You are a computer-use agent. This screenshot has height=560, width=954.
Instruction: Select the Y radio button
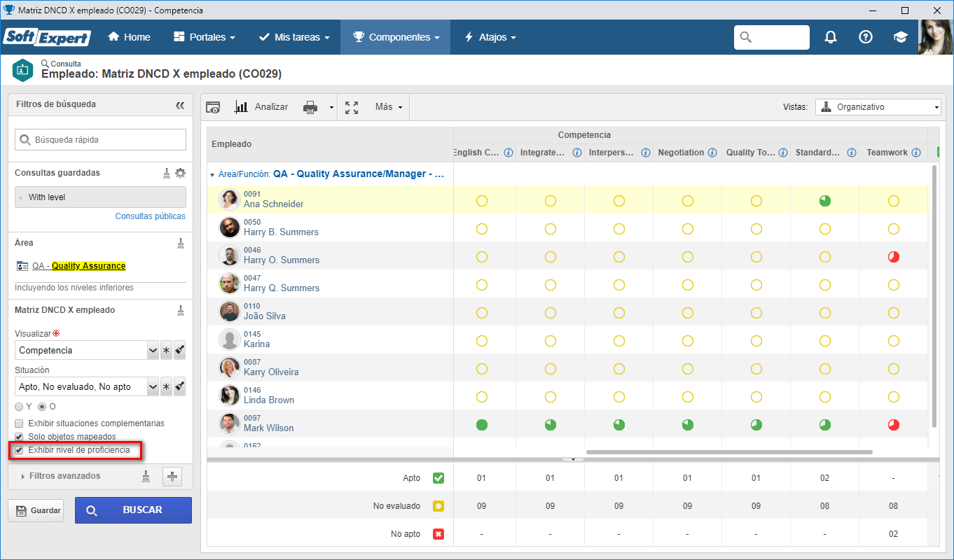coord(19,407)
